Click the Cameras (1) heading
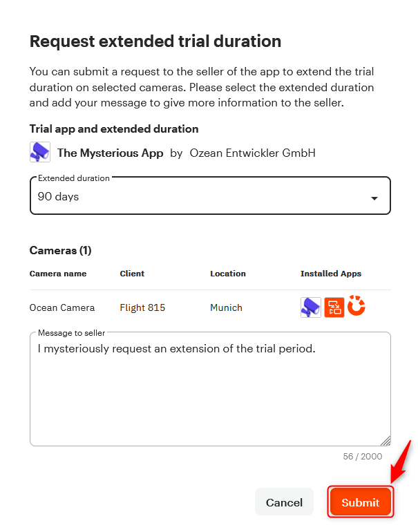Screen dimensions: 418x532 (60, 250)
